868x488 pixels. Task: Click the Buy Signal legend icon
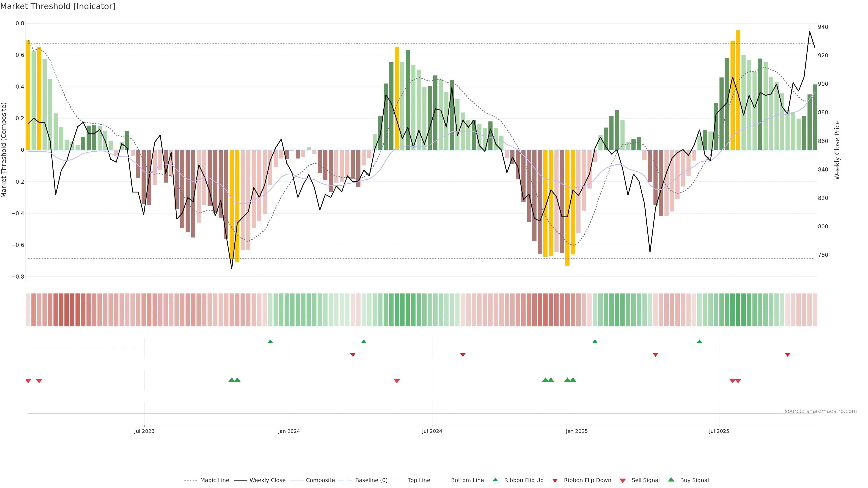(x=671, y=480)
